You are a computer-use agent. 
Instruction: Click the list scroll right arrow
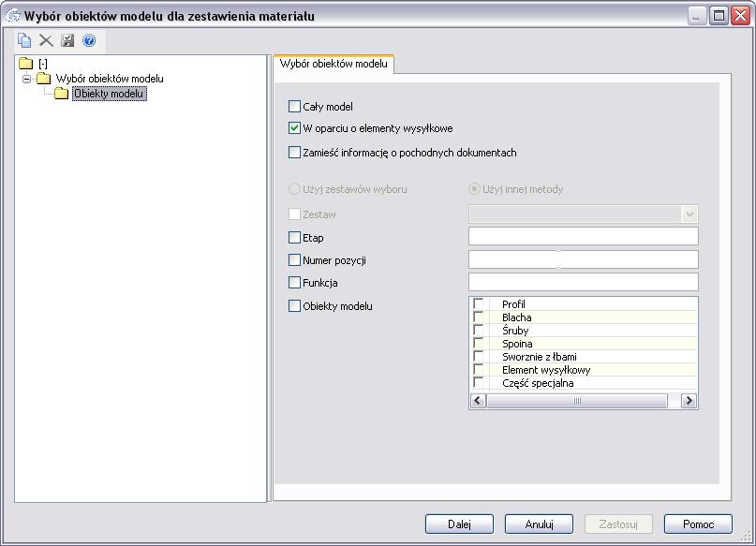point(689,401)
